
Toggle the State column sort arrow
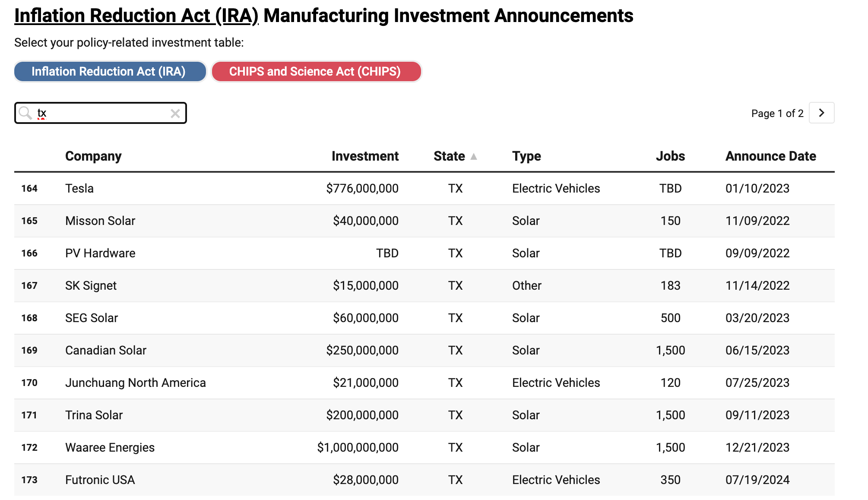pyautogui.click(x=474, y=156)
